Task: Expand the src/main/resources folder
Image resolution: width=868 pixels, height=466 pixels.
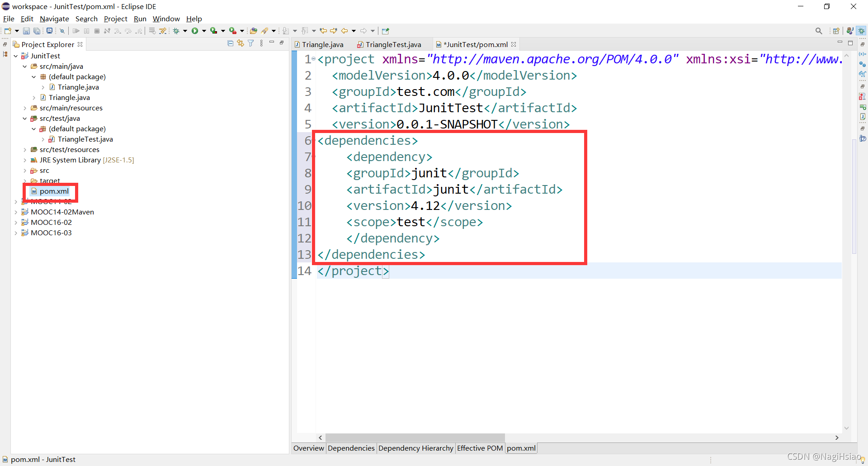Action: click(25, 108)
